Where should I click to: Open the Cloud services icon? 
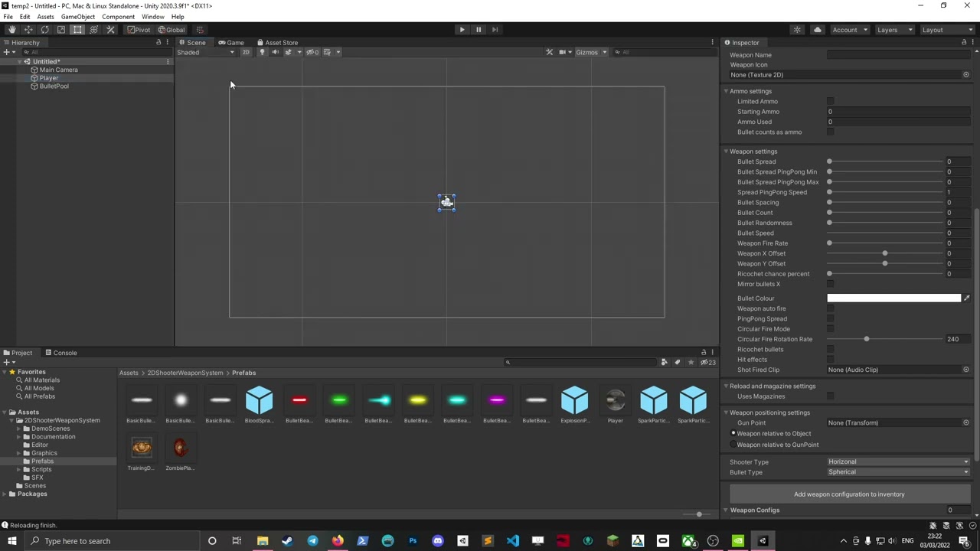818,30
